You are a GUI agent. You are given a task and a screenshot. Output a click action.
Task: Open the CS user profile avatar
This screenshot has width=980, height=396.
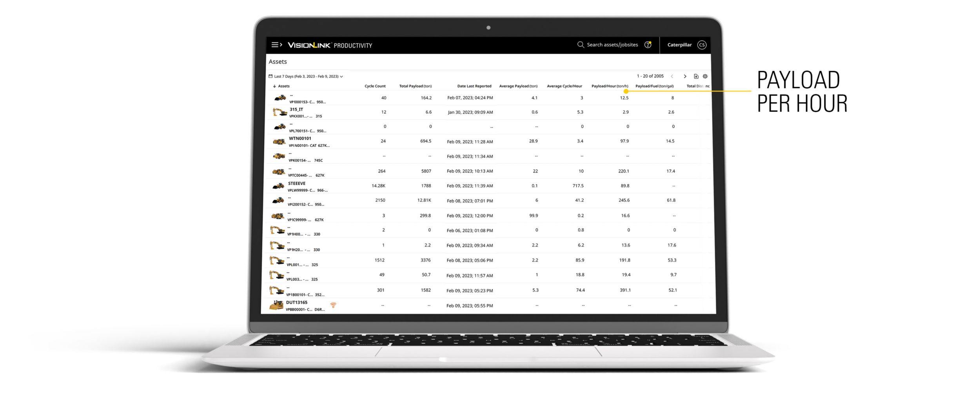point(702,45)
